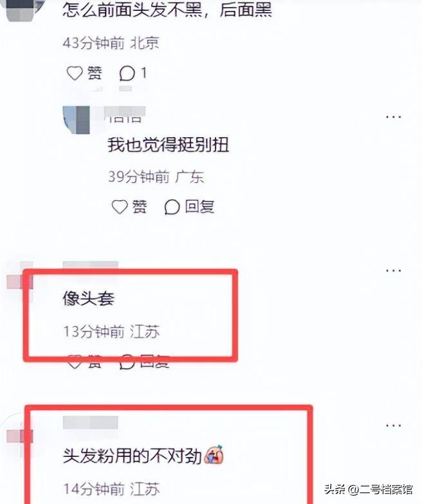This screenshot has height=504, width=422.
Task: Like the Guangdong reply with heart icon
Action: click(120, 207)
